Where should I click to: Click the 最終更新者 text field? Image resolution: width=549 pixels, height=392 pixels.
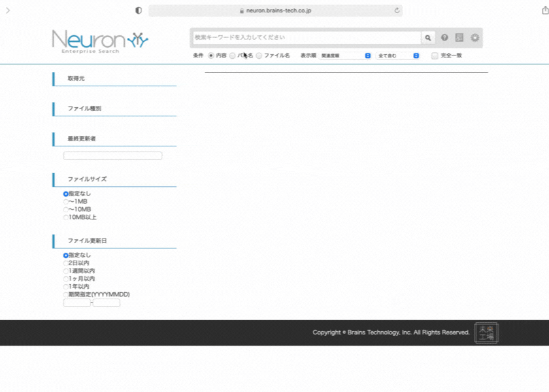tap(112, 155)
